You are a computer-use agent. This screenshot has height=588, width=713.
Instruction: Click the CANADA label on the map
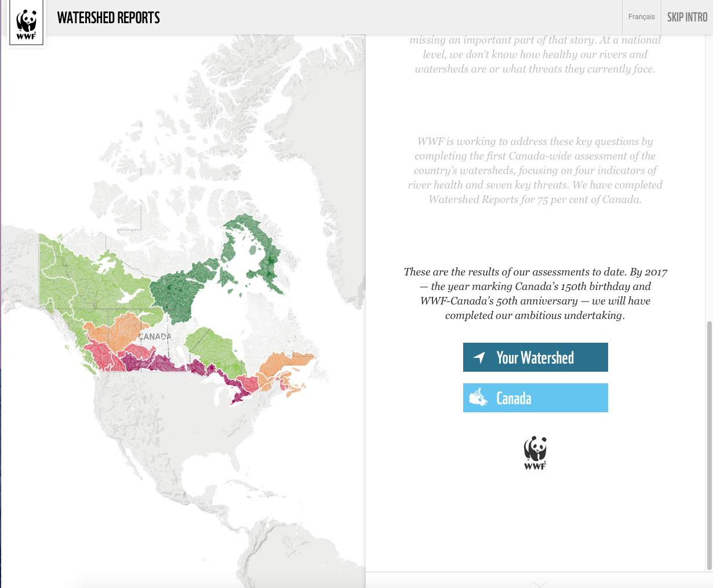155,336
